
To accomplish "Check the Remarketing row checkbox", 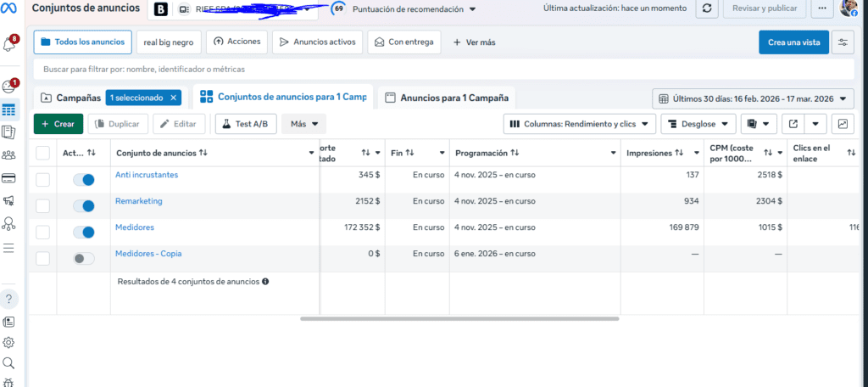I will pos(42,206).
